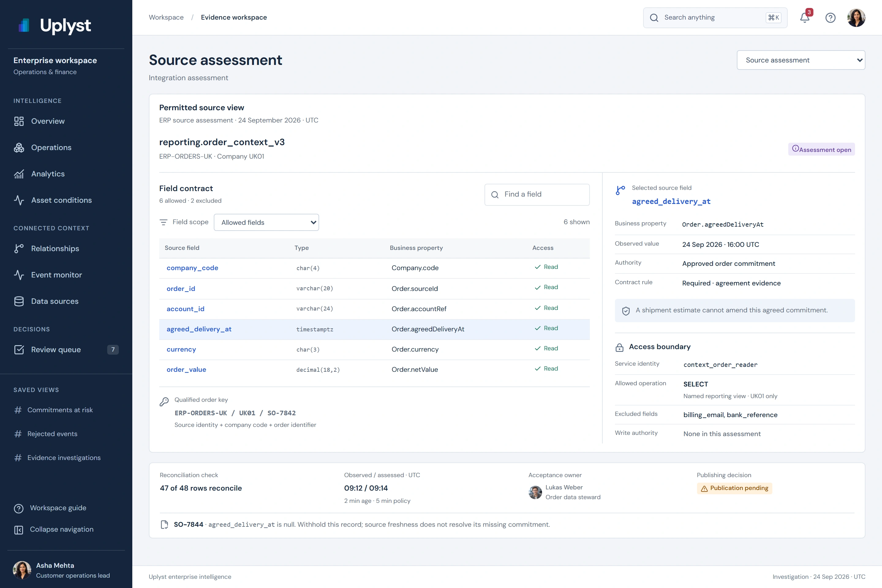Click the Collapse navigation icon

[19, 530]
